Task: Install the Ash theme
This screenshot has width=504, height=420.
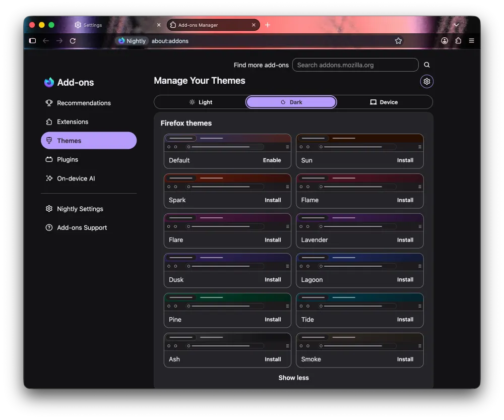Action: (273, 359)
